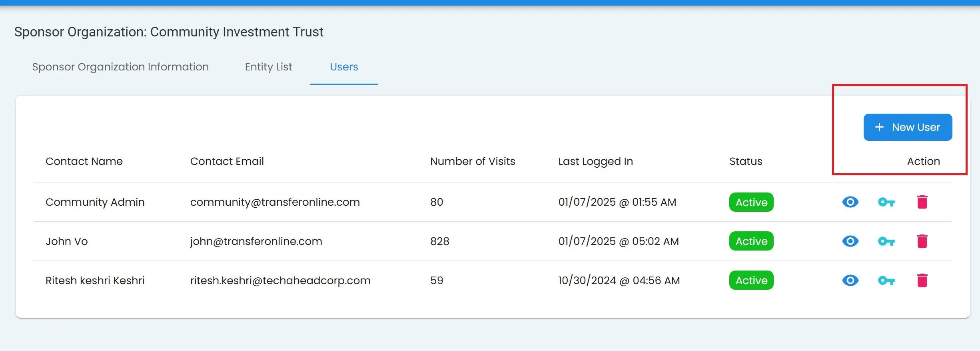Click key icon for Community Admin

tap(886, 202)
